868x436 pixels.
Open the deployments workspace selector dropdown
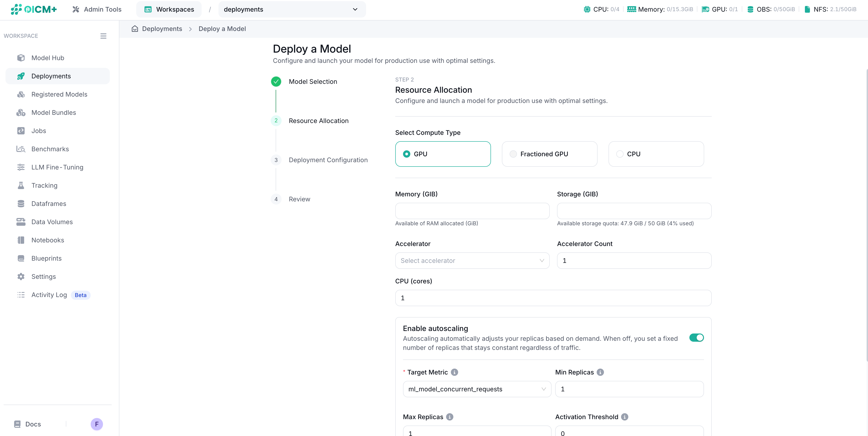point(291,9)
